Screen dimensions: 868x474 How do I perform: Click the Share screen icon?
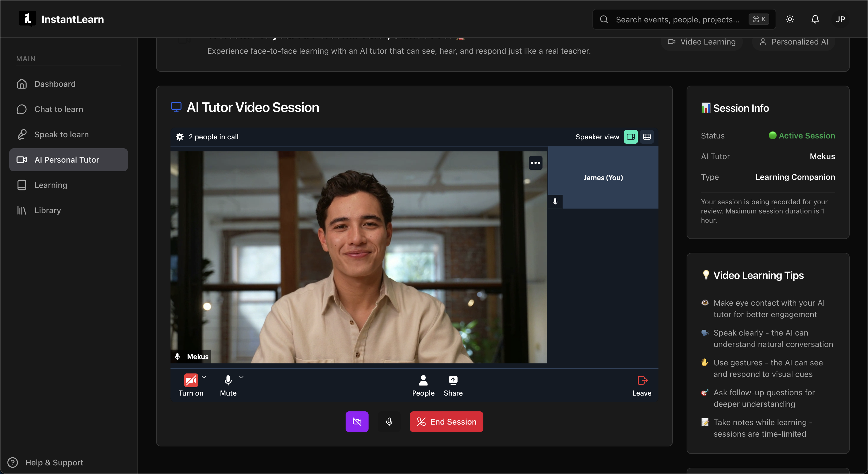pyautogui.click(x=453, y=380)
